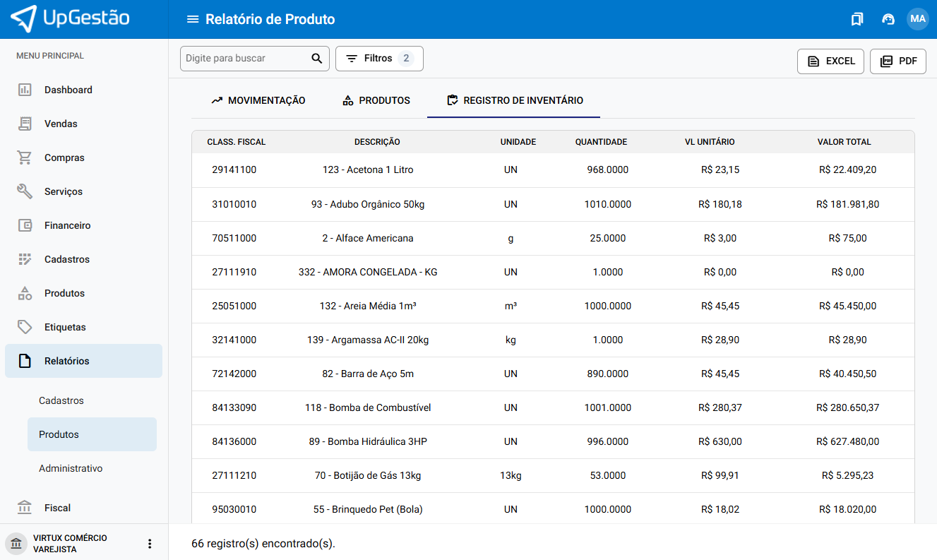The height and width of the screenshot is (560, 937).
Task: Export report with PDF button
Action: [x=897, y=61]
